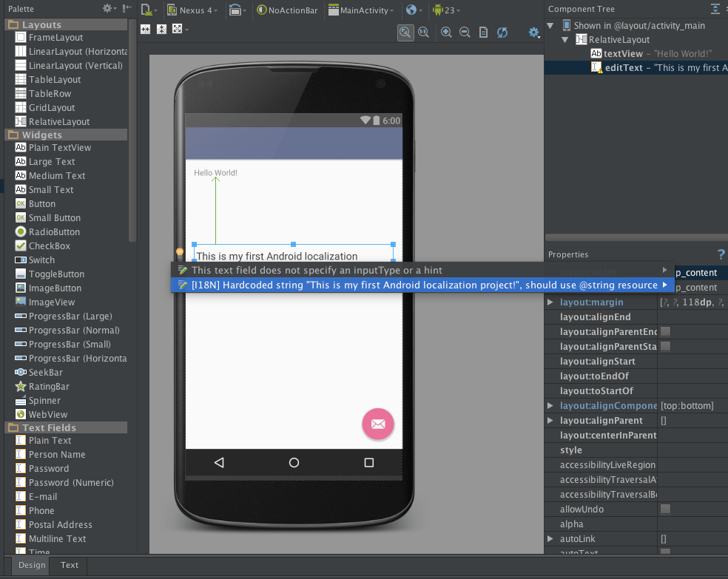Refresh the layout preview
Image resolution: width=728 pixels, height=579 pixels.
(502, 32)
